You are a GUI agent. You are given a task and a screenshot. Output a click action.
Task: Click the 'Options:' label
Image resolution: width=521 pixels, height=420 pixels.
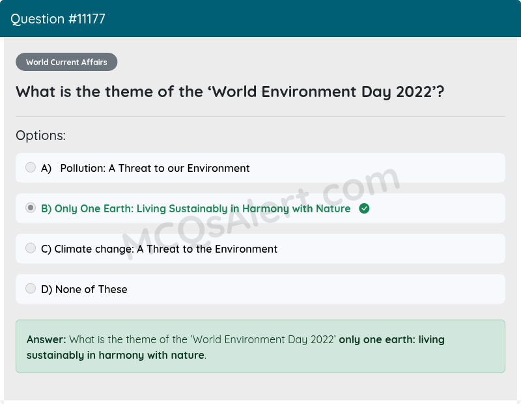[40, 135]
